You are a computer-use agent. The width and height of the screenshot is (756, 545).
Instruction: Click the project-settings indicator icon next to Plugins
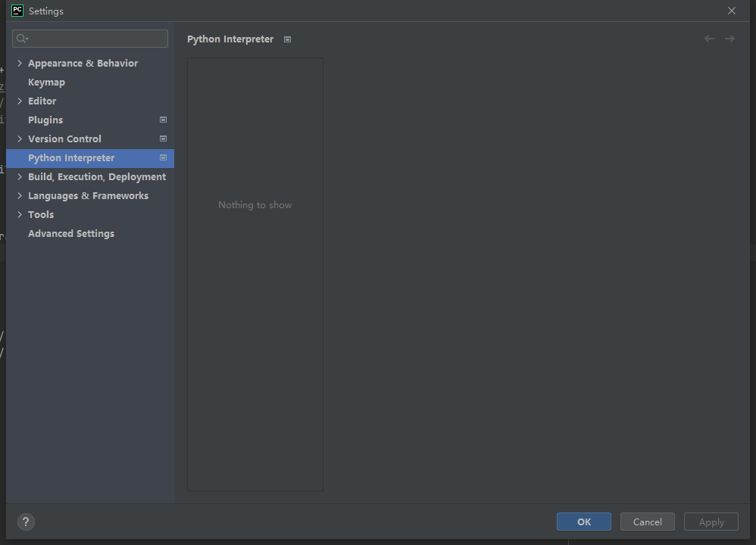pos(163,120)
